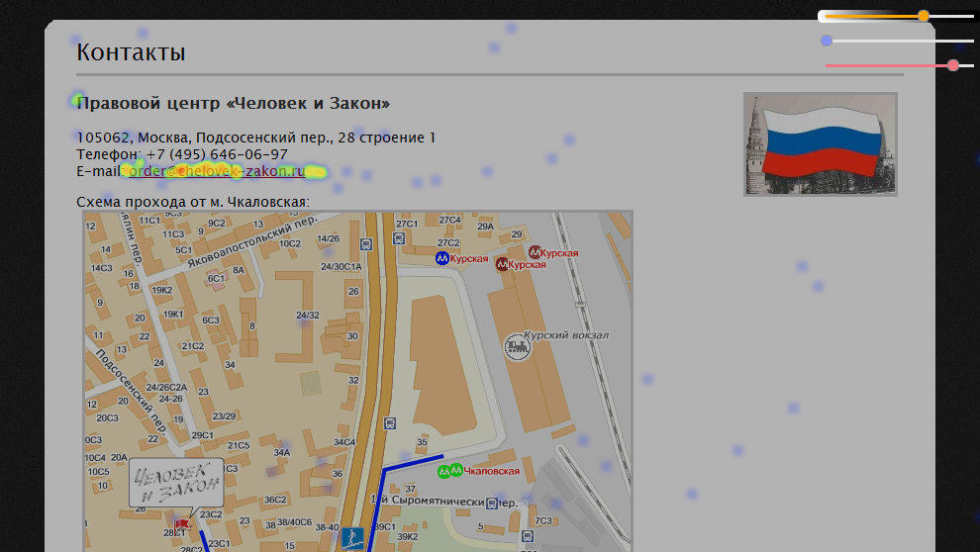
Task: Click the pedestrian underpass icon on the map
Action: click(350, 537)
